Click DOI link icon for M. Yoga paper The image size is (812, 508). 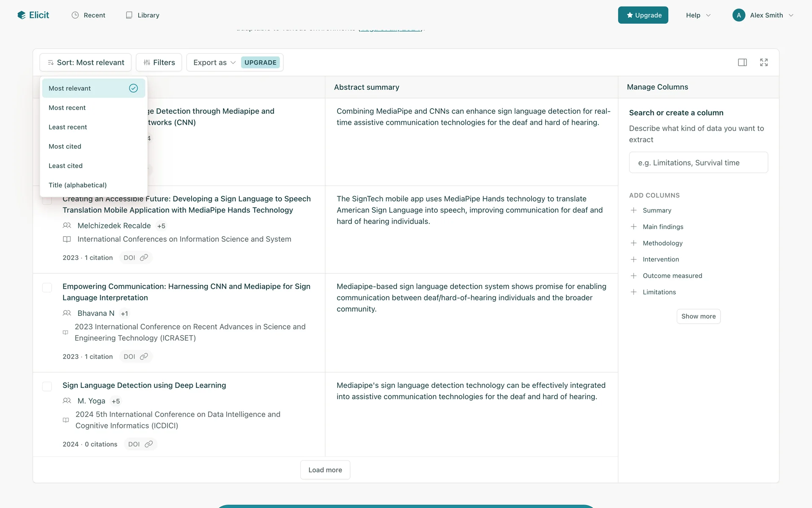tap(148, 444)
